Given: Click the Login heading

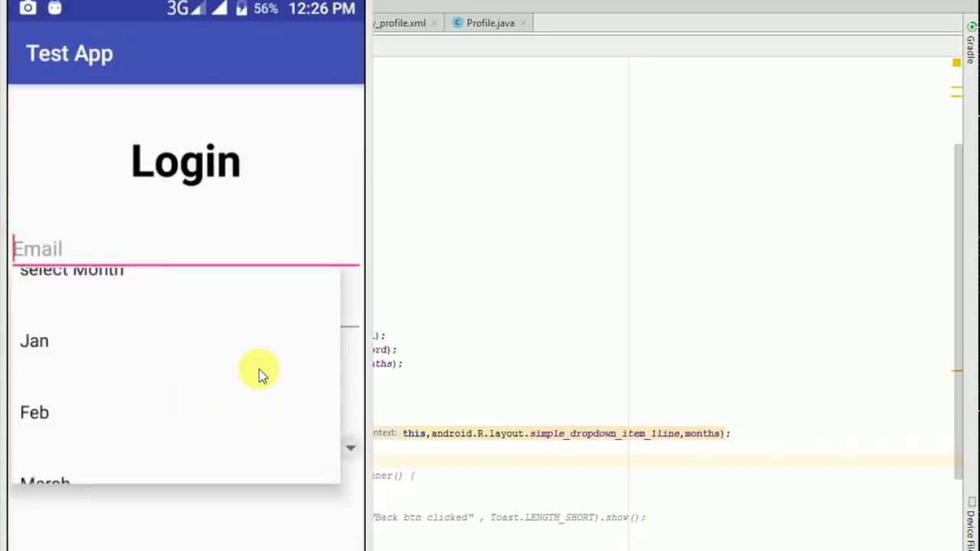Looking at the screenshot, I should (x=185, y=161).
